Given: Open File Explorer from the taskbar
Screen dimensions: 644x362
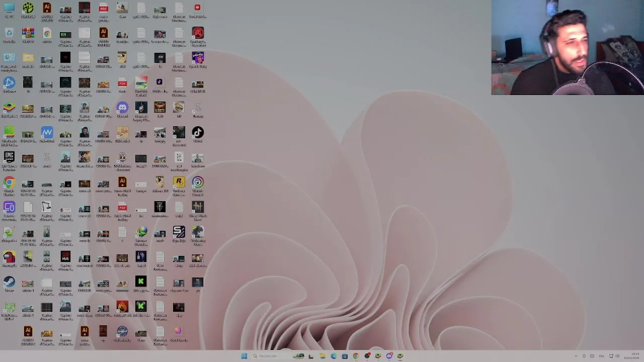Looking at the screenshot, I should [323, 356].
